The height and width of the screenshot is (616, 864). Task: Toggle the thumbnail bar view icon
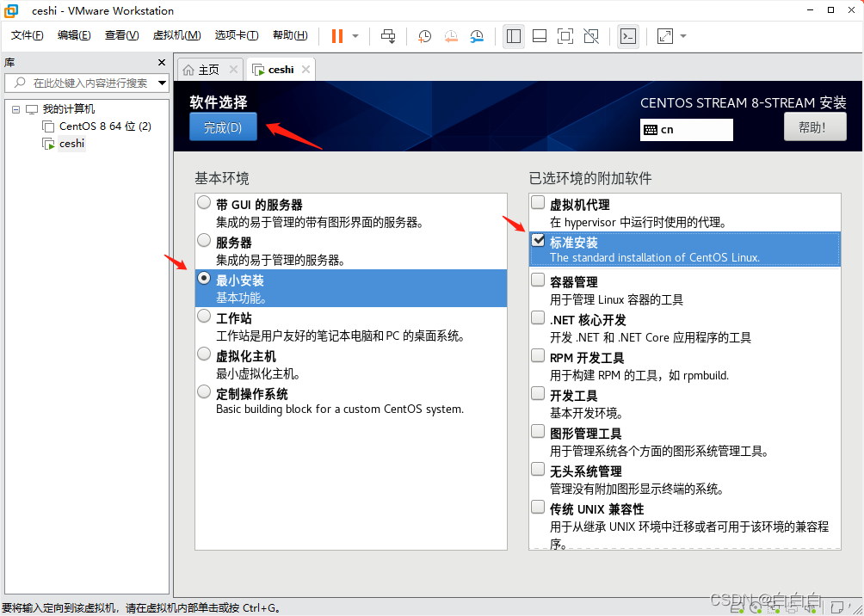tap(540, 36)
